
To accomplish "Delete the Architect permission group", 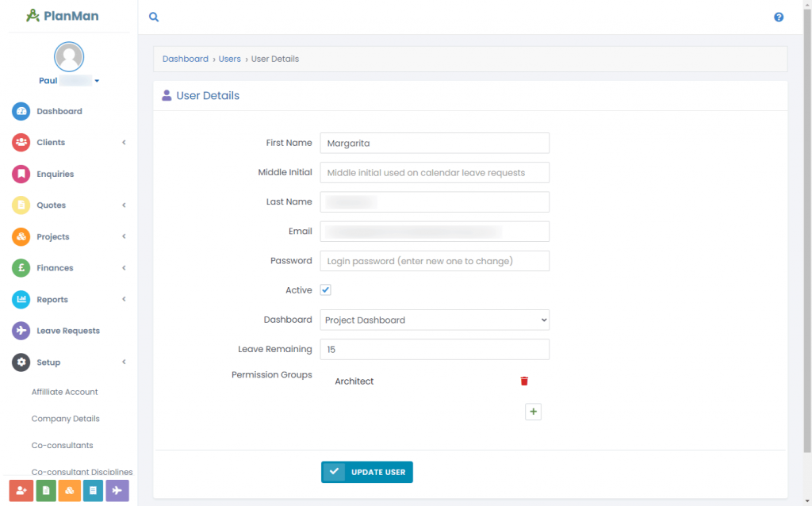I will [x=524, y=381].
